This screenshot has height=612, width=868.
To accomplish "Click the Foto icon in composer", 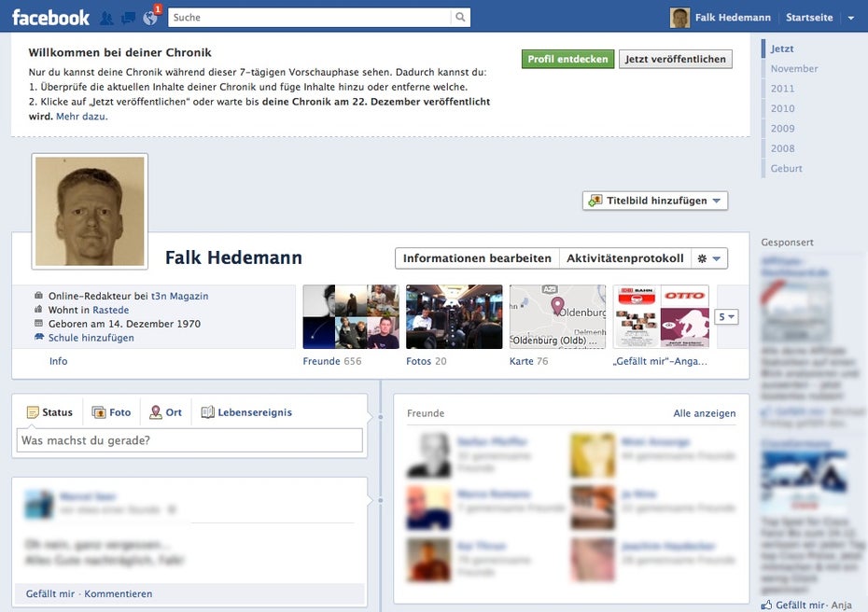I will [x=99, y=412].
